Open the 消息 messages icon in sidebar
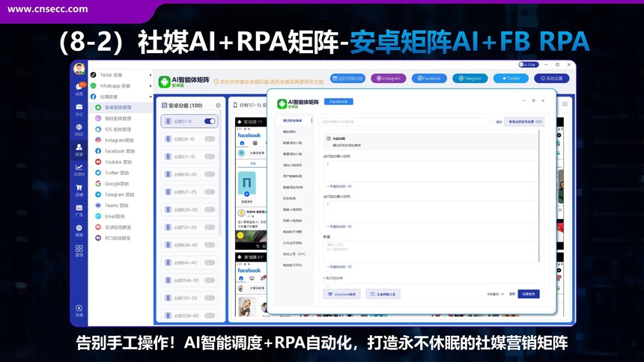Image resolution: width=644 pixels, height=362 pixels. click(x=79, y=89)
